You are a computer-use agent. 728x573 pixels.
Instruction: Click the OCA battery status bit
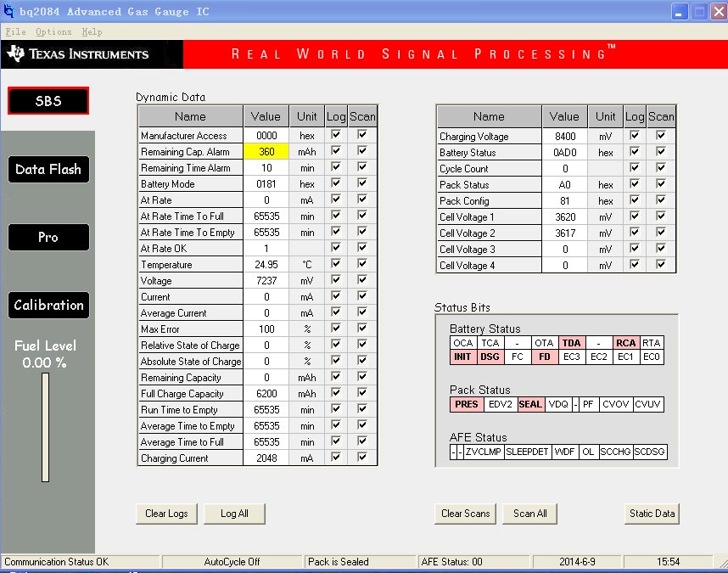click(463, 343)
